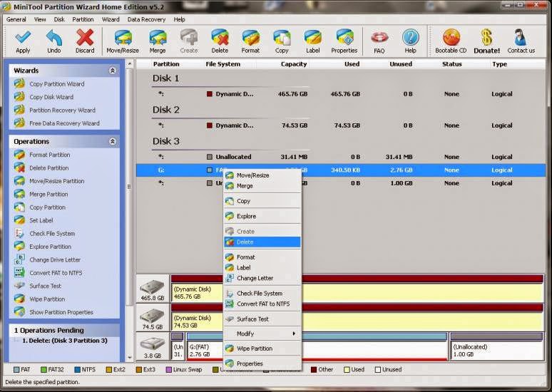This screenshot has height=392, width=552.
Task: Click the Help question mark icon
Action: (411, 38)
